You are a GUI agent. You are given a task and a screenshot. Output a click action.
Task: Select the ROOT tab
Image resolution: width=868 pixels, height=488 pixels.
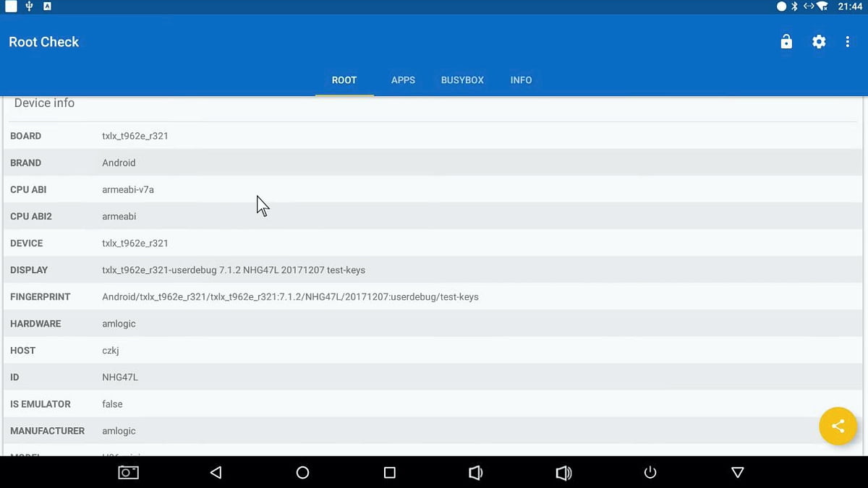coord(344,80)
